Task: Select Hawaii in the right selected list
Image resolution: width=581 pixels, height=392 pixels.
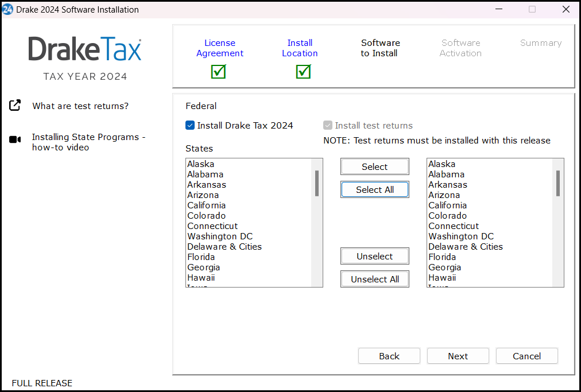Action: (490, 278)
